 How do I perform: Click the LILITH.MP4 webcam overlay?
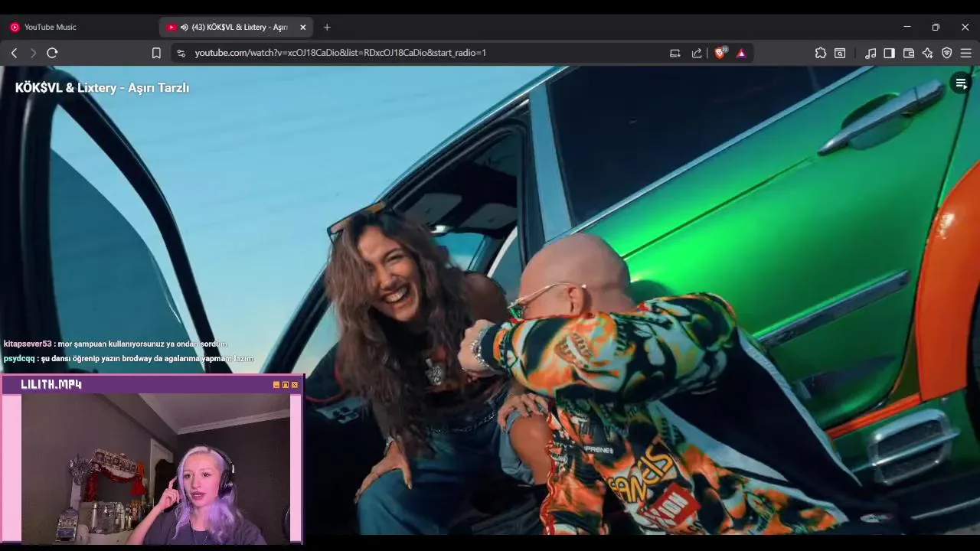[152, 459]
